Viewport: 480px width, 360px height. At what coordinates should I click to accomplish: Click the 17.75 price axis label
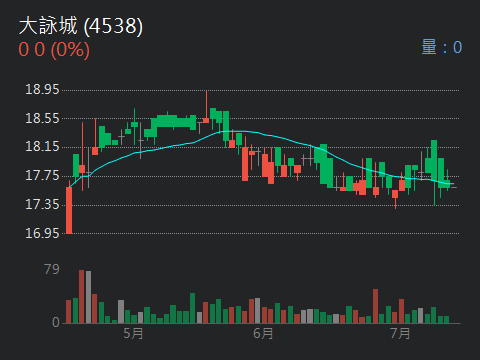[x=42, y=175]
